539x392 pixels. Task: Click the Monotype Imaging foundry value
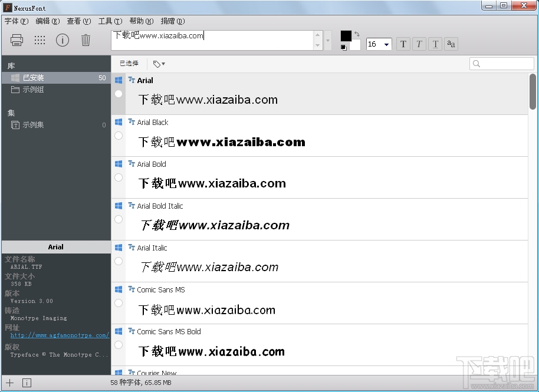coord(38,318)
